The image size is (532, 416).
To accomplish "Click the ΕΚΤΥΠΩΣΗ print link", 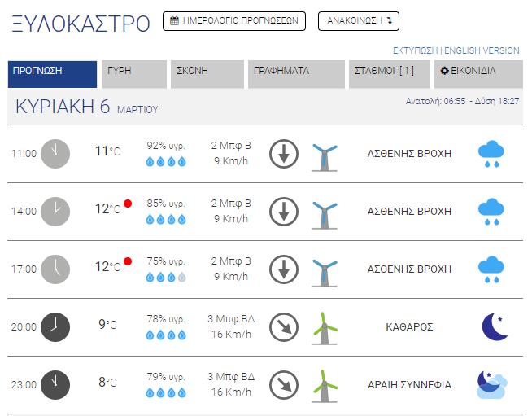I will point(415,50).
